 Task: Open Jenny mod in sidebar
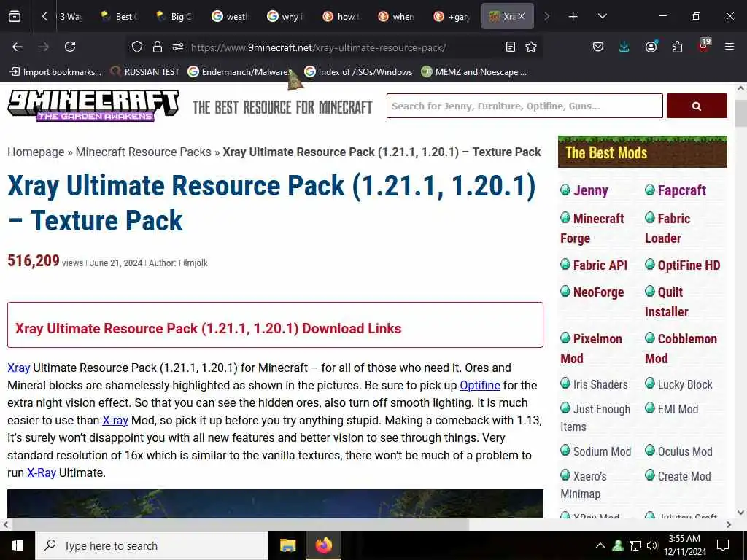coord(590,190)
